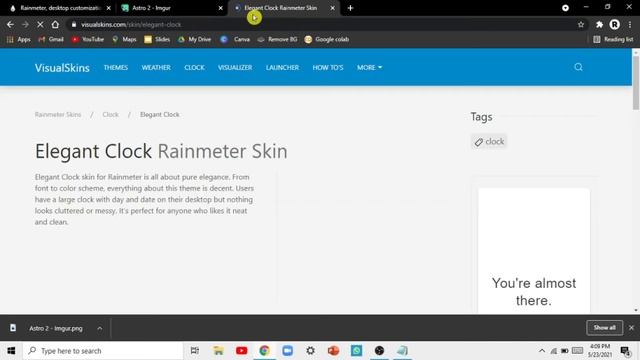Open the Slides bookmark

157,39
